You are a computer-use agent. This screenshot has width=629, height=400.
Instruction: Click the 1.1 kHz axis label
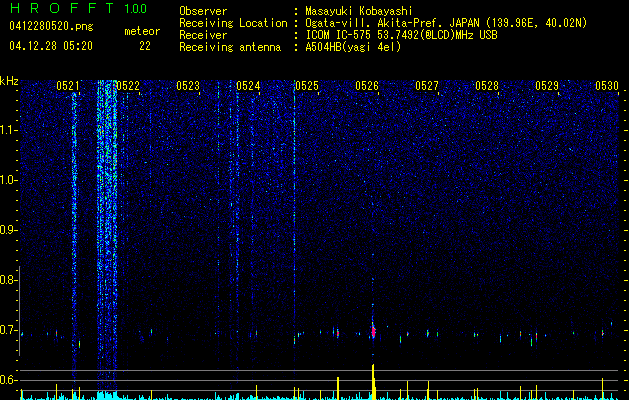[8, 130]
